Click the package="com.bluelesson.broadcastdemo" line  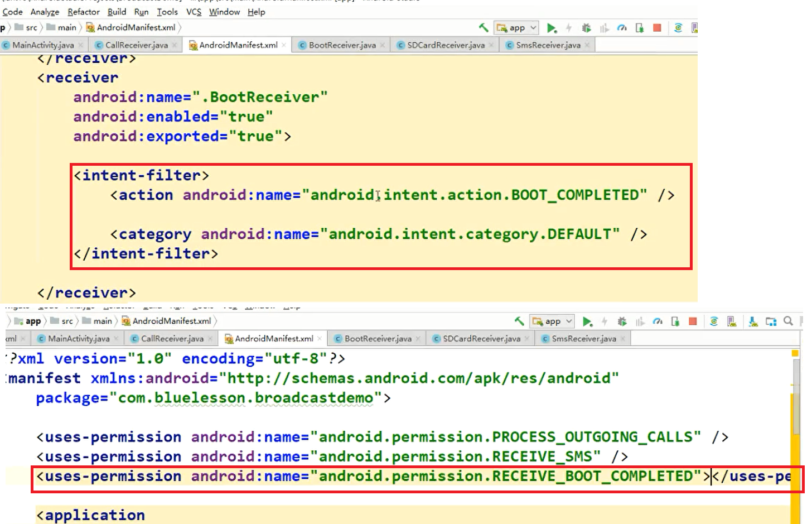tap(214, 398)
